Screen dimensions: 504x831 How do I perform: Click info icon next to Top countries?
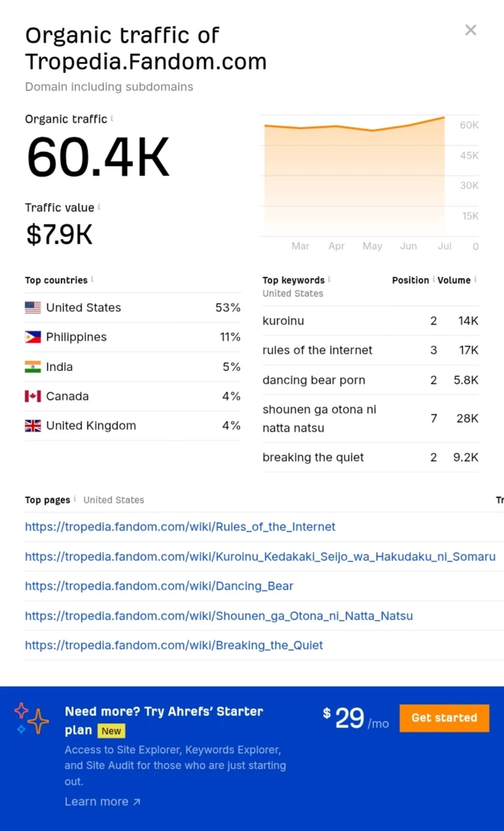[92, 279]
